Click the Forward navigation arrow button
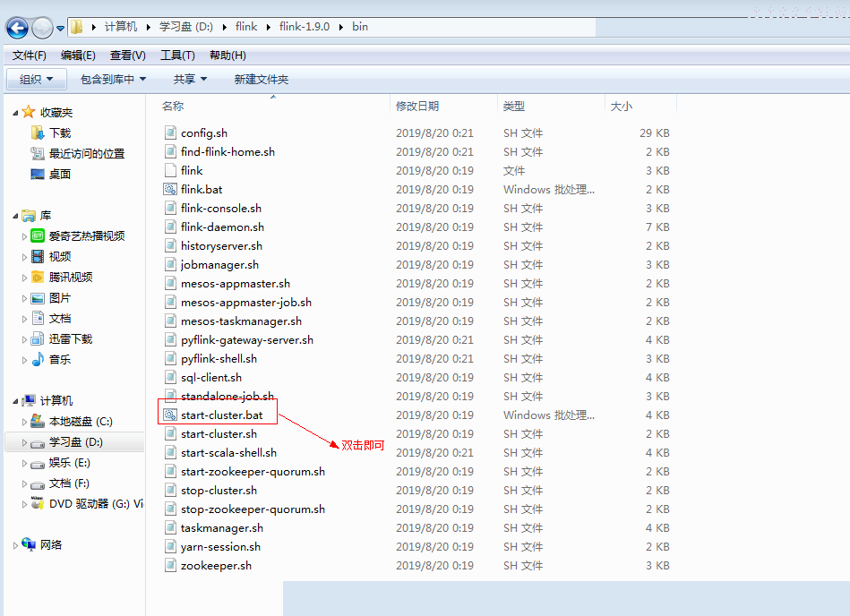The width and height of the screenshot is (850, 616). tap(42, 28)
